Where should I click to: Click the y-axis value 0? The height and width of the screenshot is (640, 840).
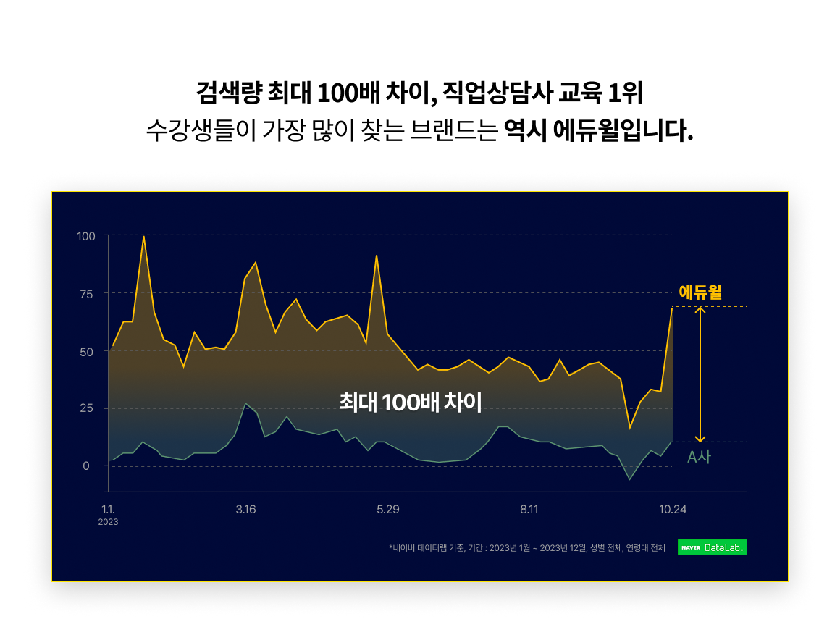coord(86,466)
